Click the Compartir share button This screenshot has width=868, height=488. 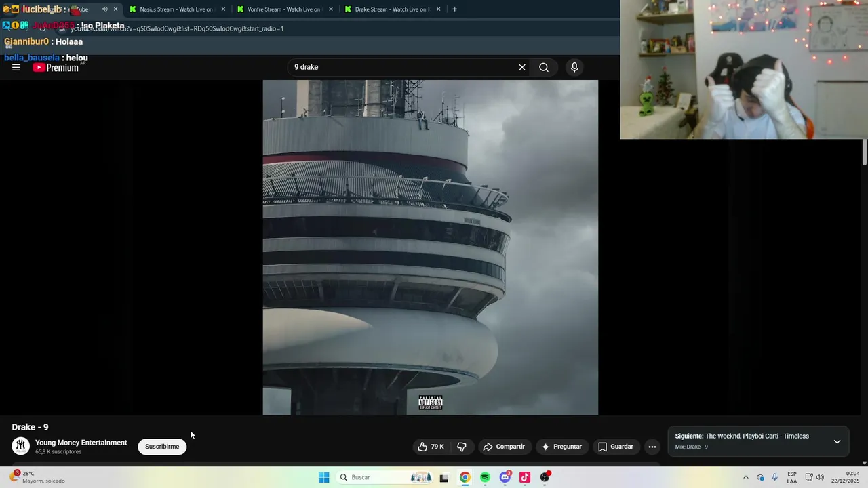coord(504,447)
